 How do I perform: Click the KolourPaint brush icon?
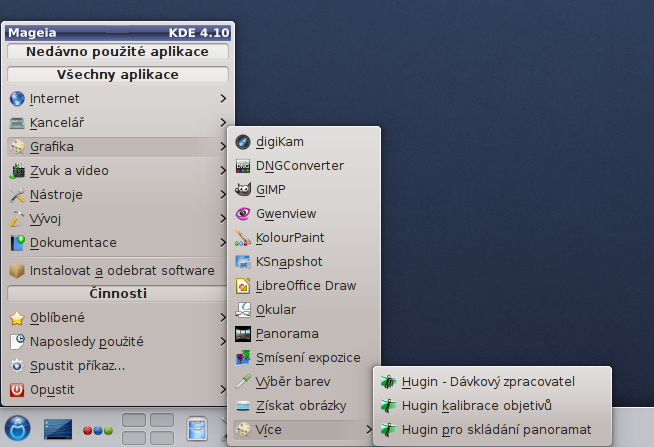243,238
